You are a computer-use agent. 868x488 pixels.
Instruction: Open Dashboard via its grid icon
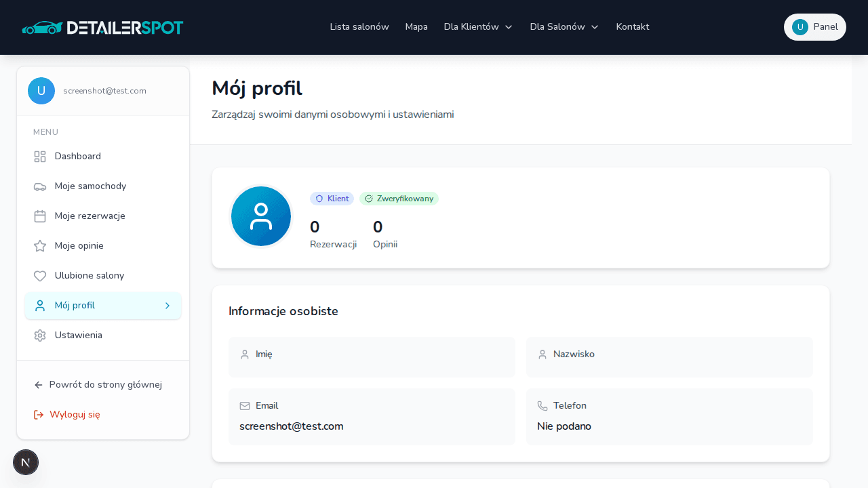40,157
